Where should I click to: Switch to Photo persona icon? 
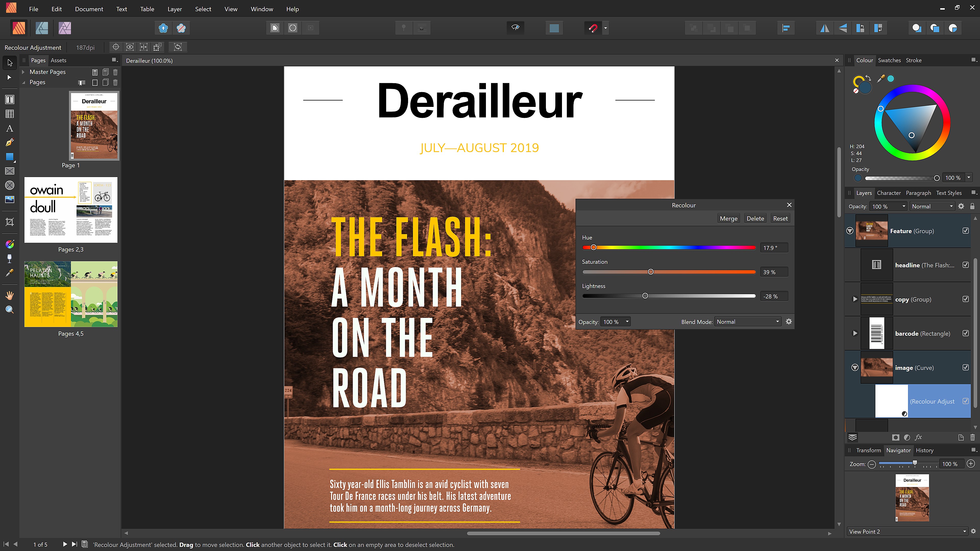[65, 28]
